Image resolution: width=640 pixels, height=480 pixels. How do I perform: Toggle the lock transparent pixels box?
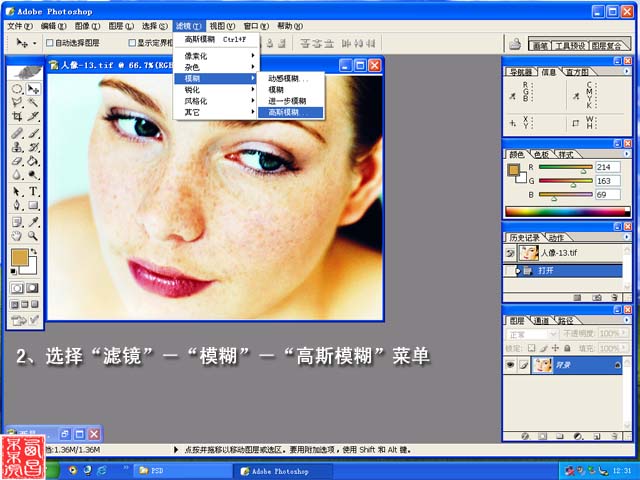pos(531,348)
